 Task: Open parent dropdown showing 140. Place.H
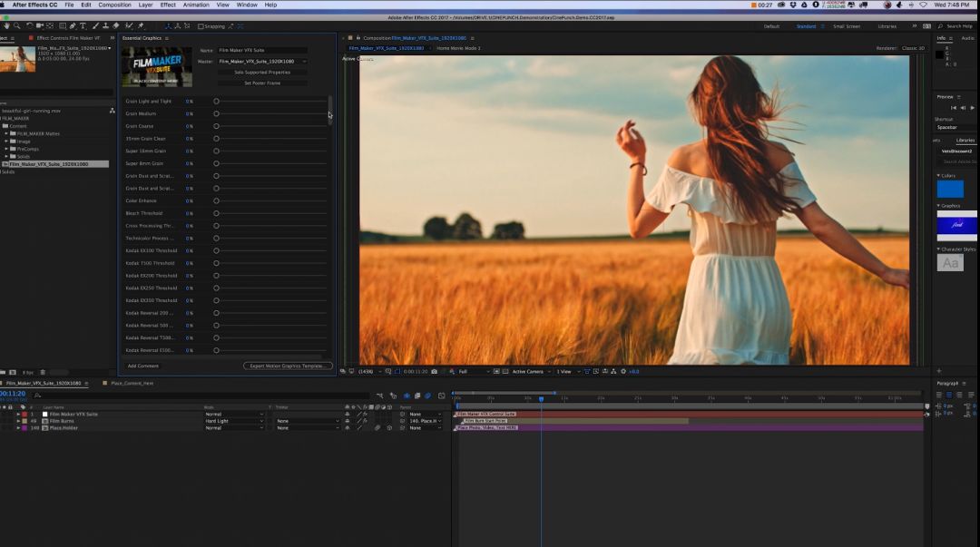pos(425,421)
